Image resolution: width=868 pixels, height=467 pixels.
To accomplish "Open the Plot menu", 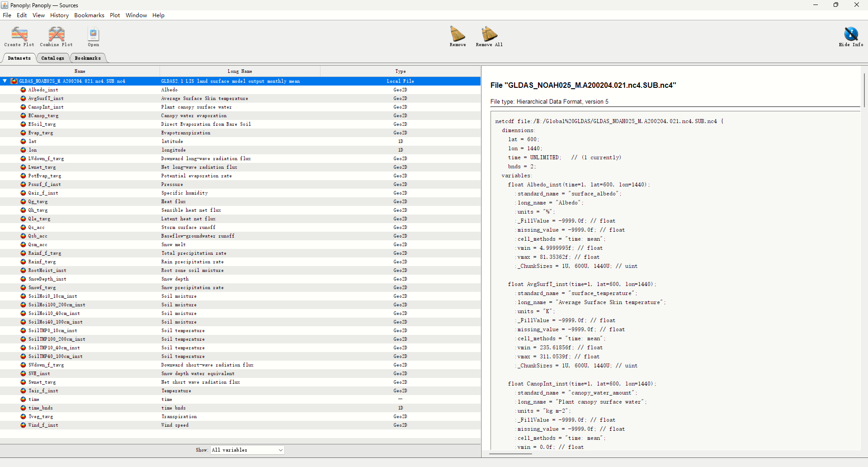I will pos(115,15).
